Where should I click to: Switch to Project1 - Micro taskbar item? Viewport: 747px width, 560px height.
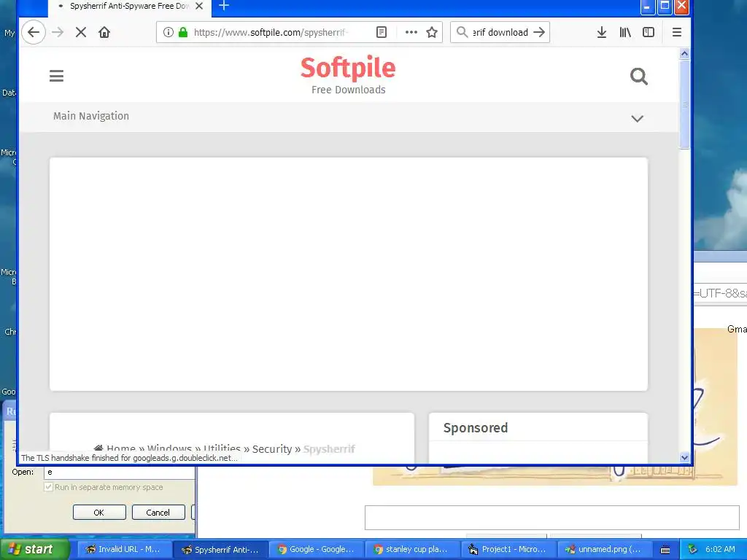pyautogui.click(x=508, y=549)
